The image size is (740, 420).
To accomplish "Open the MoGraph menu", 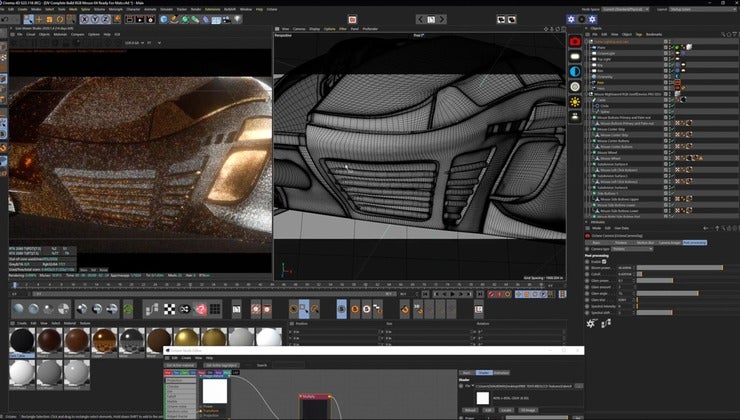I will coord(116,9).
